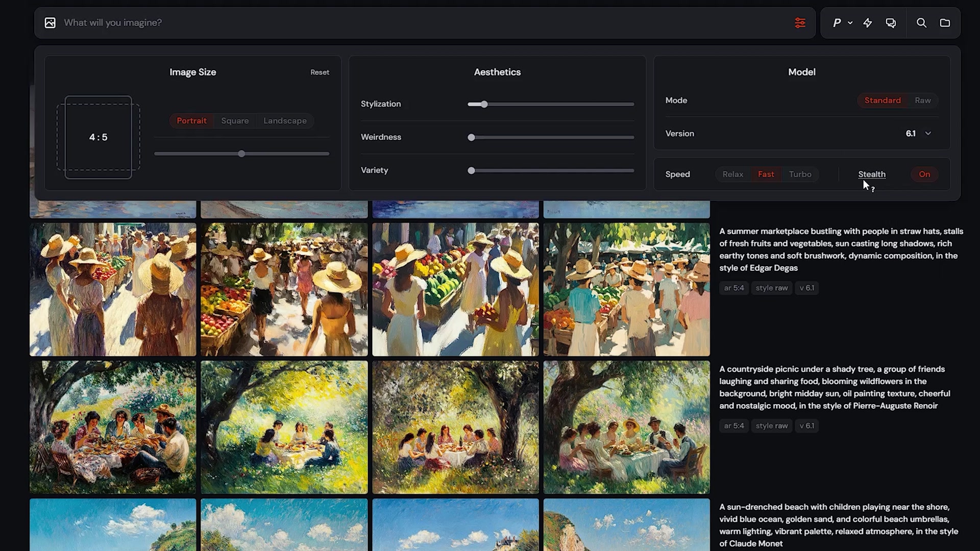The height and width of the screenshot is (551, 980).
Task: Adjust the Stylization slider handle
Action: pos(484,104)
